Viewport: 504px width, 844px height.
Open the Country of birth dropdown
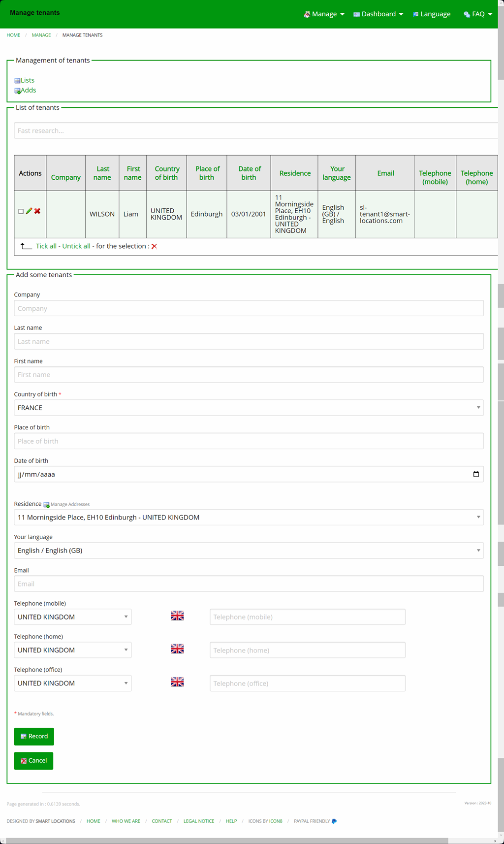pyautogui.click(x=249, y=408)
